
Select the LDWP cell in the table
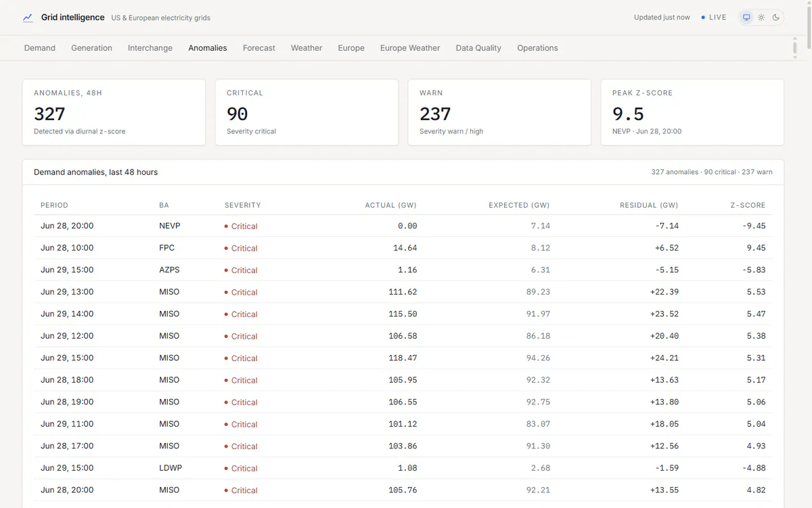171,468
